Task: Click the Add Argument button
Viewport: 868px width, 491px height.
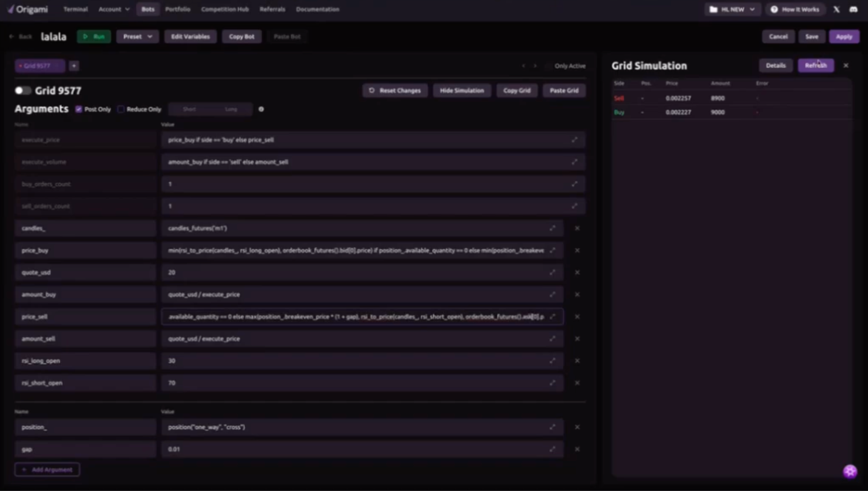Action: pyautogui.click(x=47, y=469)
